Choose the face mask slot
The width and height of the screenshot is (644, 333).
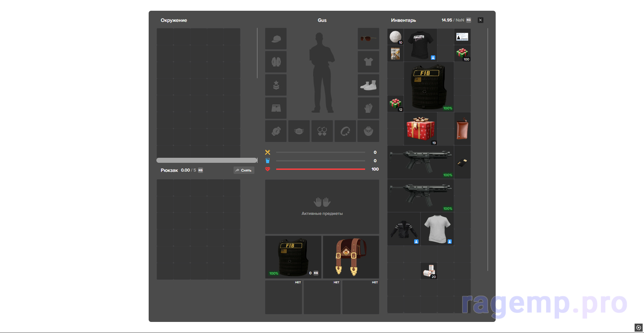[x=299, y=131]
